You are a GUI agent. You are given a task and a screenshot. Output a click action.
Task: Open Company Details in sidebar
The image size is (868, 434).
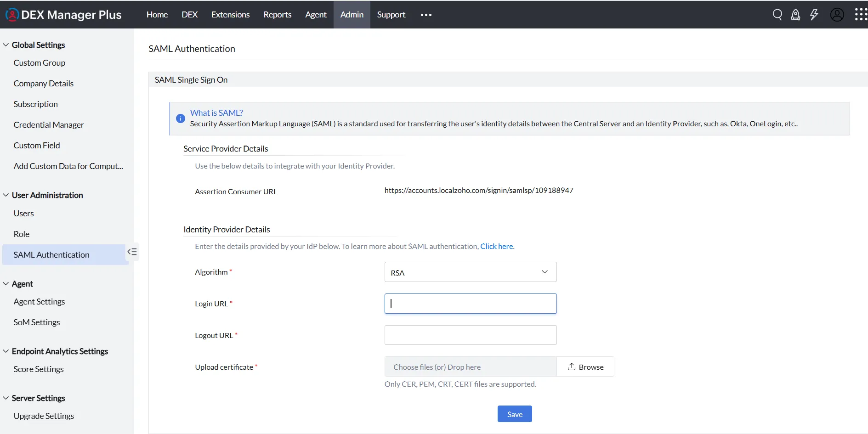(44, 84)
